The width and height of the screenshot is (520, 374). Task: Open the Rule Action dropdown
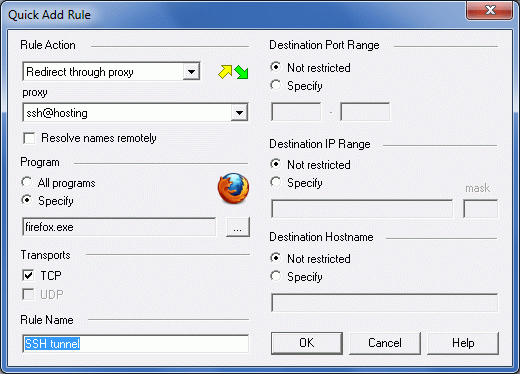(x=191, y=71)
